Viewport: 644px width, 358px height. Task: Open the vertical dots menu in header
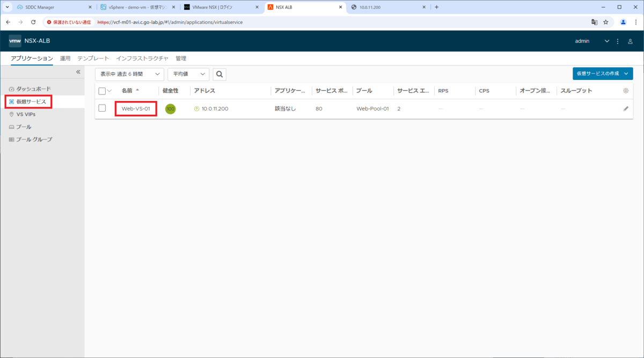click(x=618, y=41)
